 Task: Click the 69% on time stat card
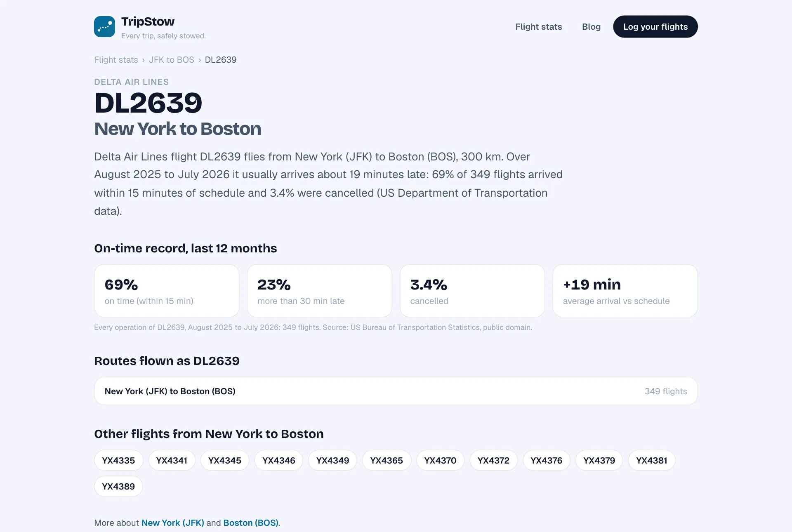tap(167, 291)
